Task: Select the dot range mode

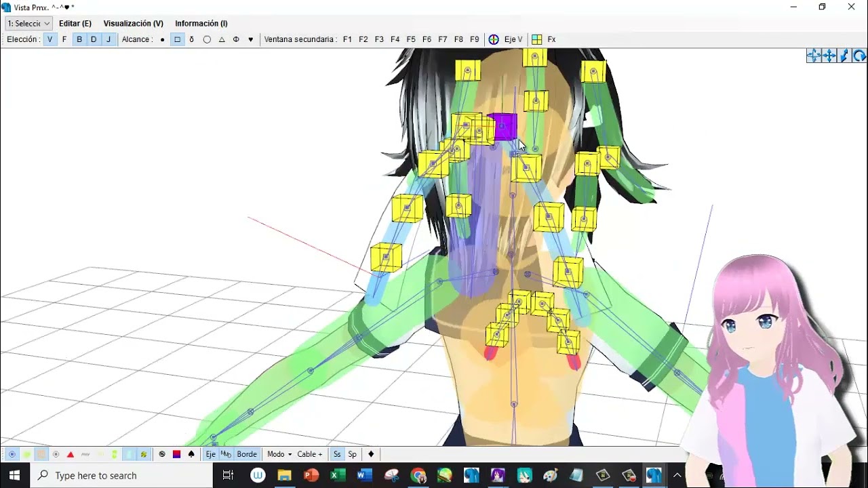Action: (x=162, y=39)
